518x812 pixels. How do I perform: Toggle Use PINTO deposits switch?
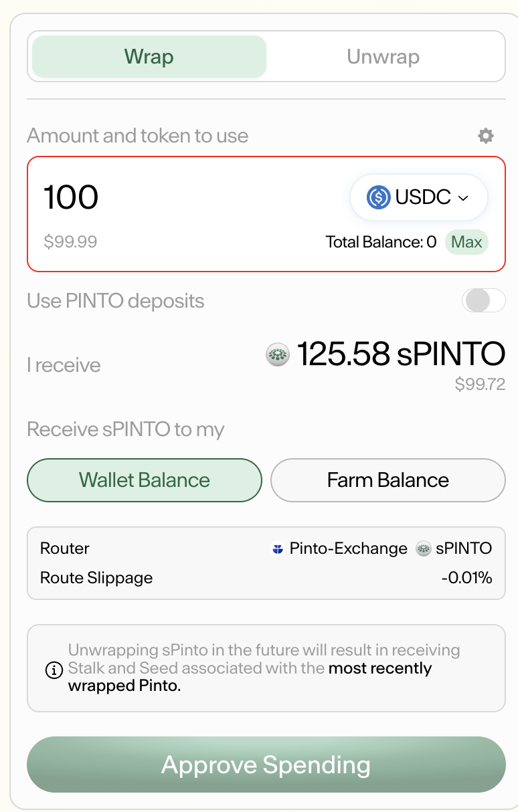point(483,300)
